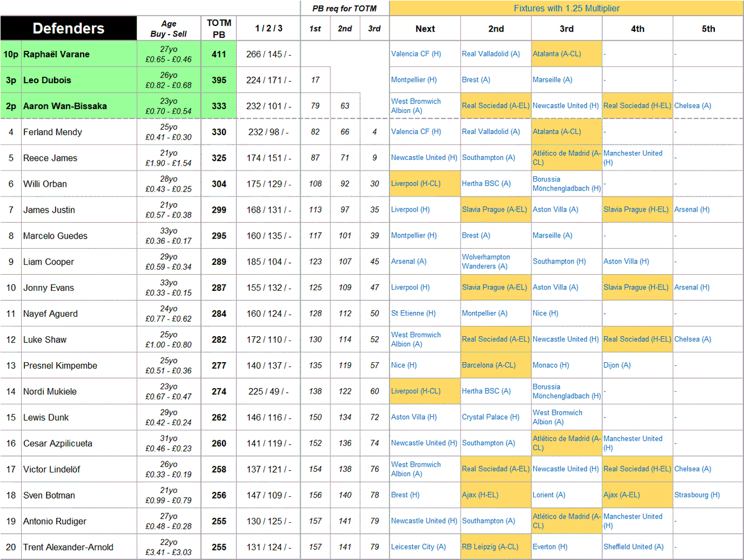
Task: Open Botman's Lorient (A) fixture
Action: [549, 496]
